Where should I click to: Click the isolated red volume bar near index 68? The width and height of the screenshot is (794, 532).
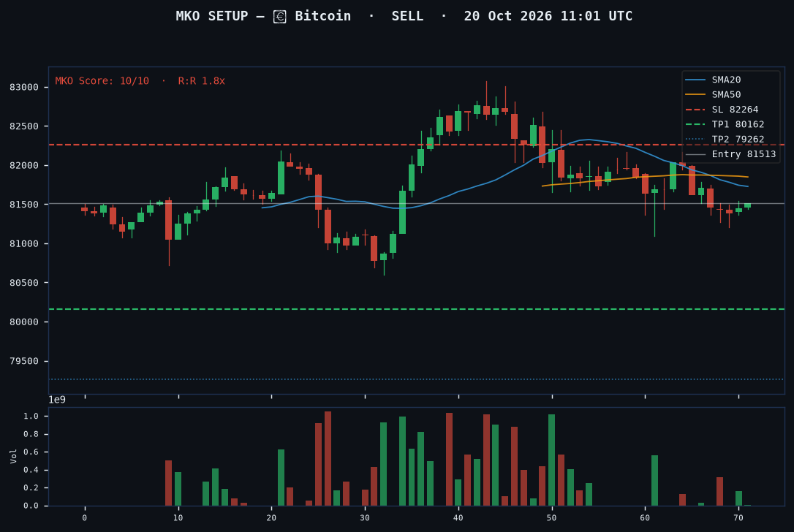[720, 492]
